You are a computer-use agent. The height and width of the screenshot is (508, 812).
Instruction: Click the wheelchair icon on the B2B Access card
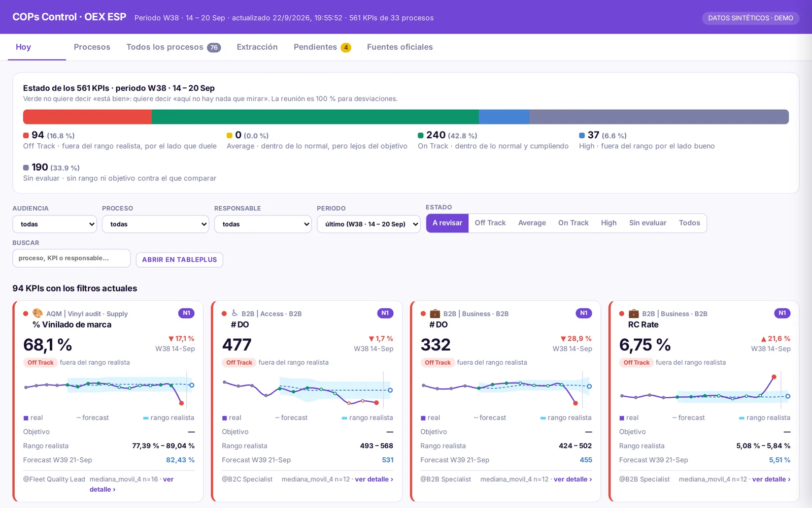coord(234,313)
